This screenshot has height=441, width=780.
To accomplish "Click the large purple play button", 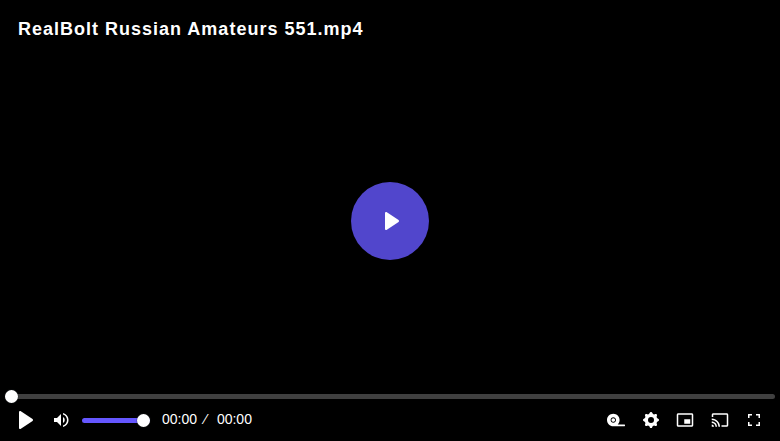I will click(x=390, y=221).
